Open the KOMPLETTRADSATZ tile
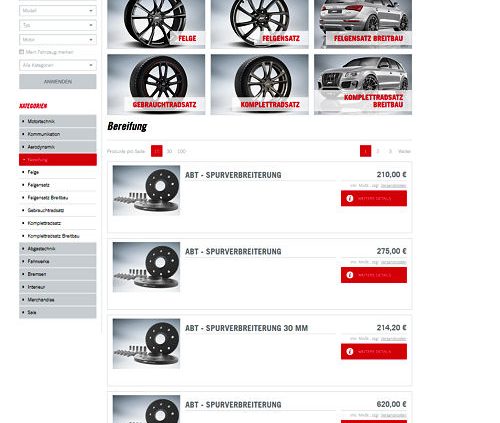 click(x=260, y=84)
